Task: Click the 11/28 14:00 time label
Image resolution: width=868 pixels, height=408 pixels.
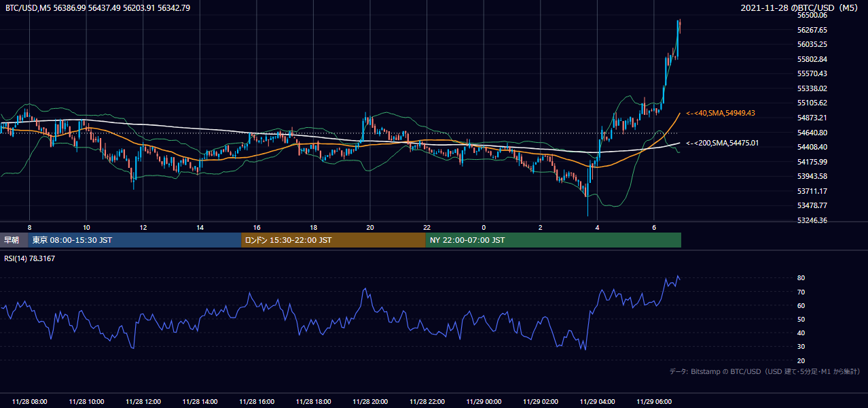Action: point(200,402)
